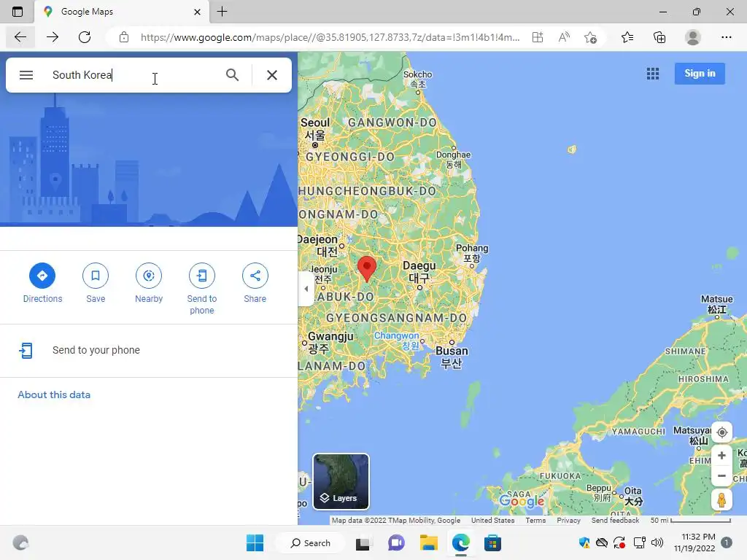Select the Google Maps browser tab
This screenshot has width=747, height=560.
coord(122,12)
